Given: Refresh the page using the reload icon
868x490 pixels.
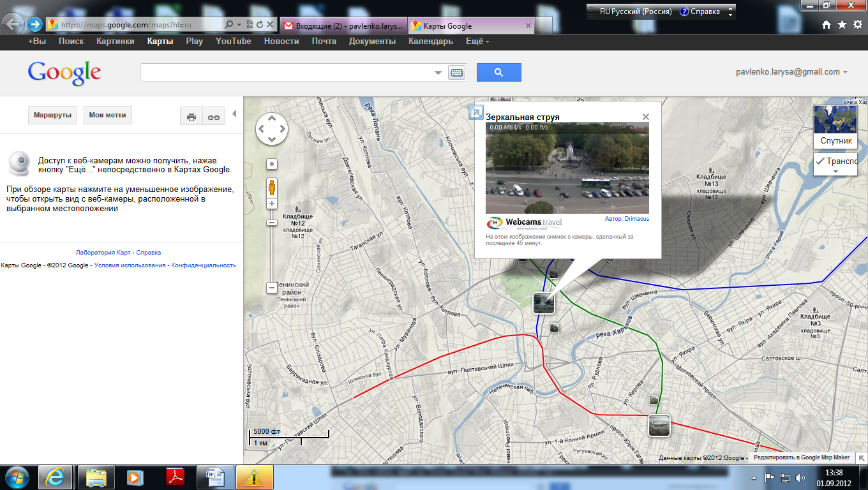Looking at the screenshot, I should click(260, 25).
